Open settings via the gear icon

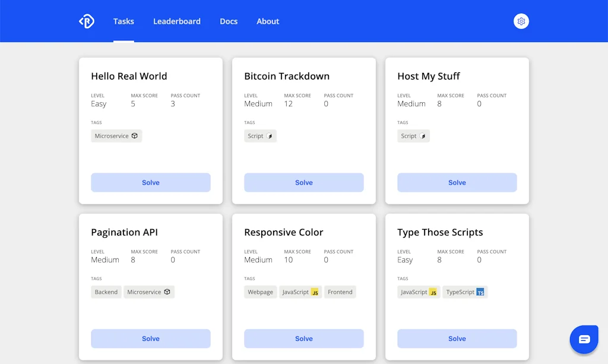[521, 21]
